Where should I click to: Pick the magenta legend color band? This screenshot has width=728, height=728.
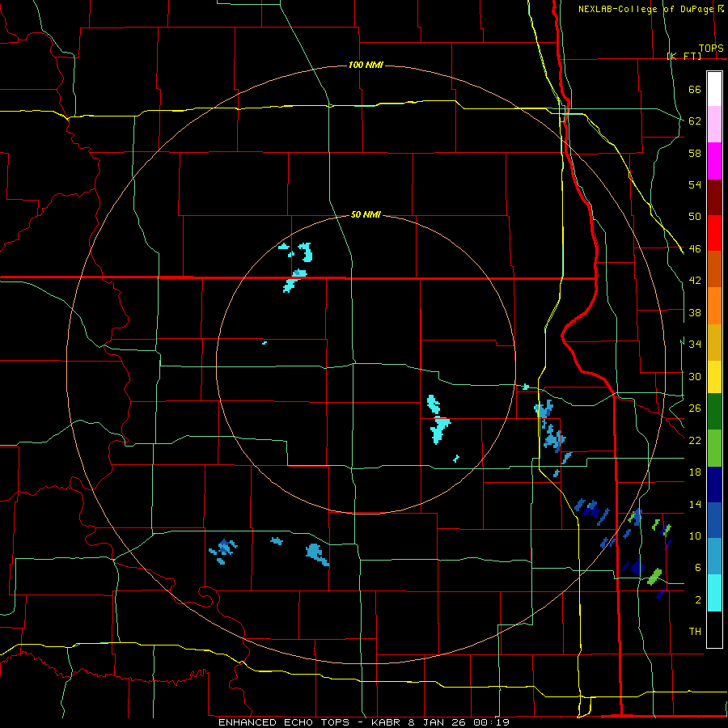(714, 161)
